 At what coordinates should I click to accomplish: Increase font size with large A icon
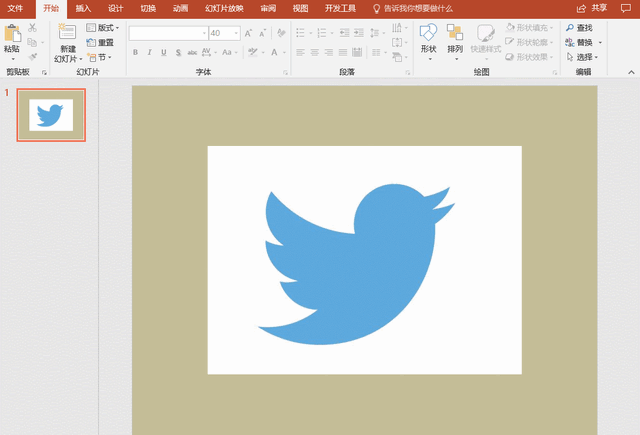248,33
